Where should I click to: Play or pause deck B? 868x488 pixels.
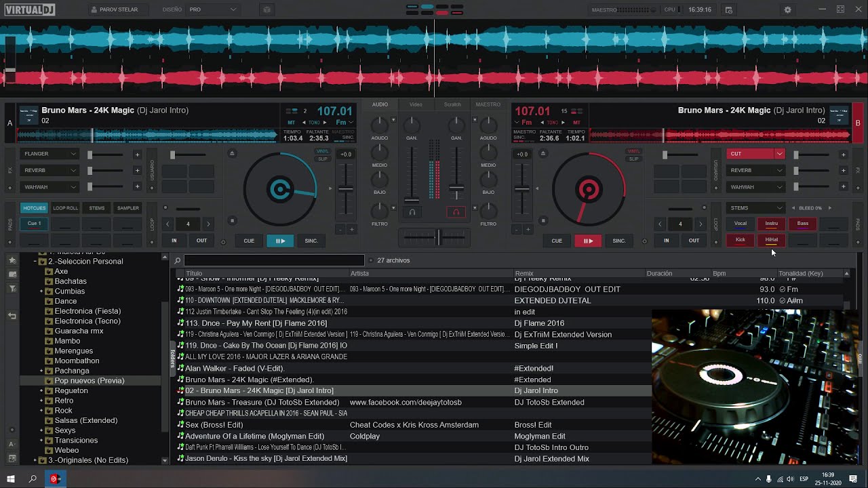pyautogui.click(x=588, y=241)
